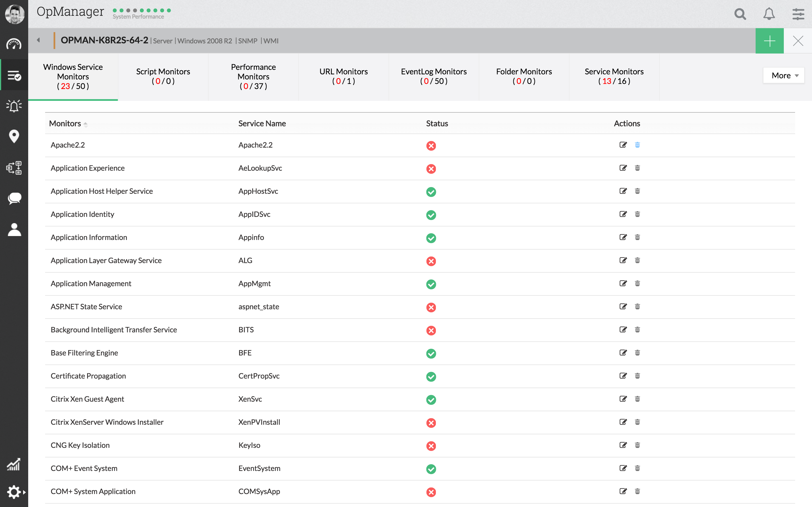Collapse device view with the back arrow
The height and width of the screenshot is (507, 812).
tap(38, 40)
